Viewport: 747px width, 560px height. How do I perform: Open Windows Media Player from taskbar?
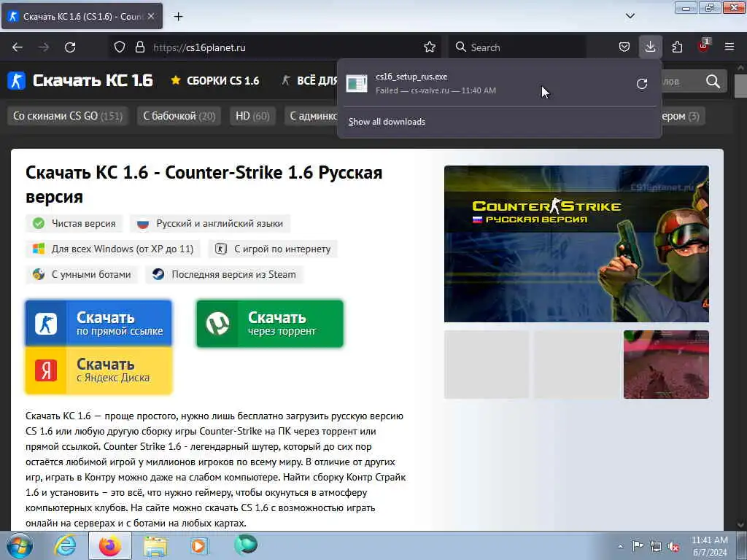click(200, 545)
